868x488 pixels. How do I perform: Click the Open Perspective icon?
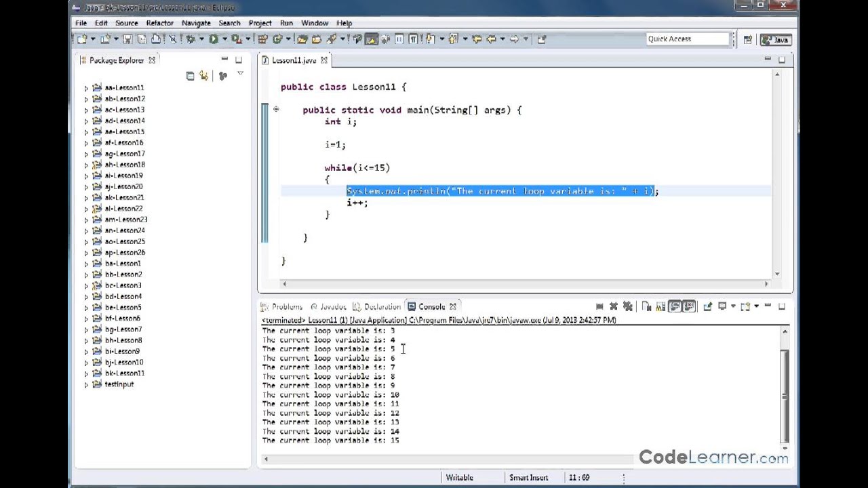pos(747,39)
